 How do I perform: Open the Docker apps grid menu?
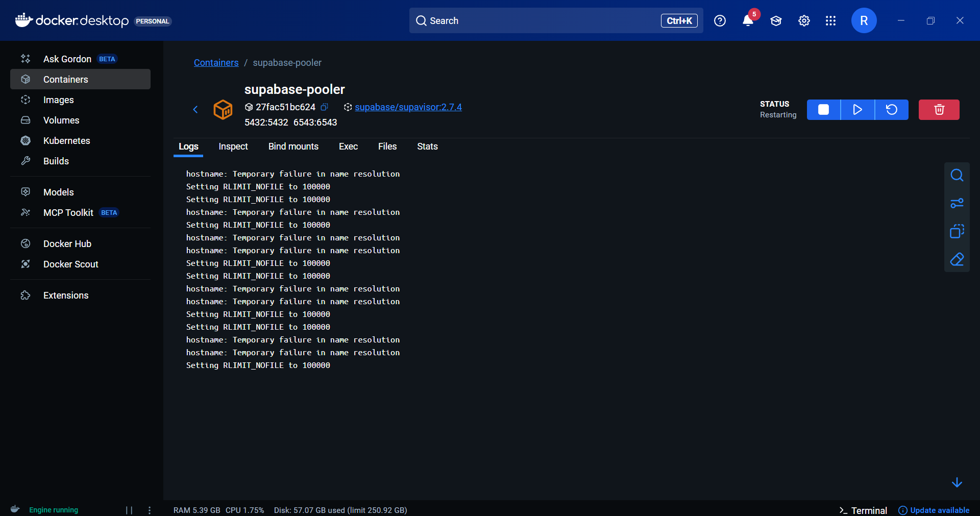[x=830, y=21]
